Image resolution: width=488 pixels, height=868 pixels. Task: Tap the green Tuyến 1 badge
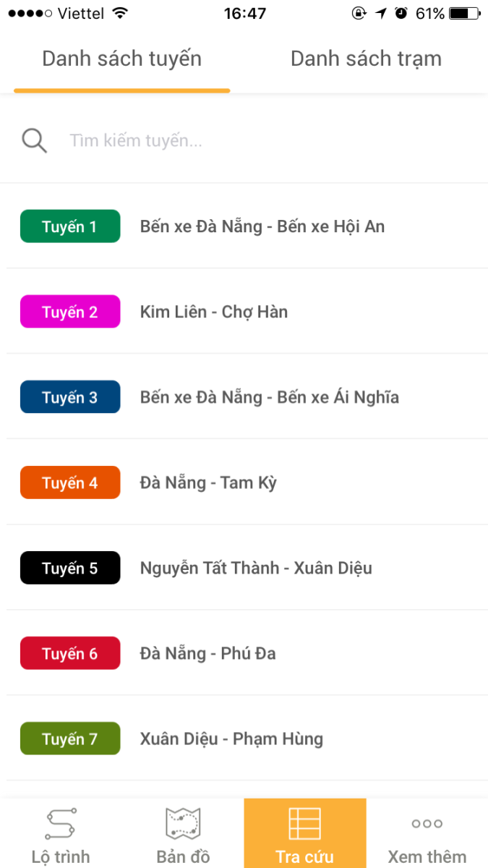point(70,226)
